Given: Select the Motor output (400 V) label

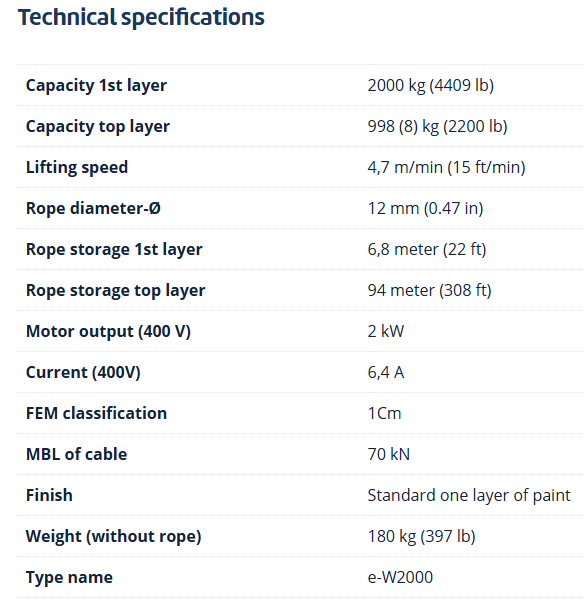Looking at the screenshot, I should pos(108,332).
